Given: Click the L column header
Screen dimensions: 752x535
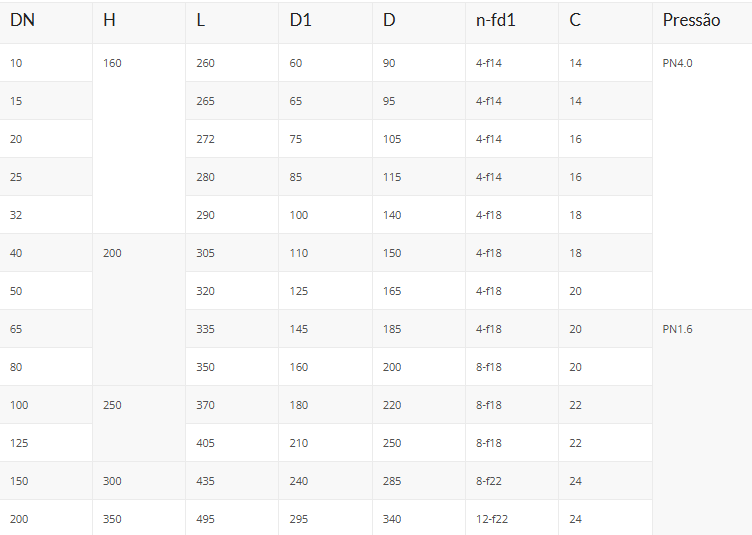Looking at the screenshot, I should [201, 20].
